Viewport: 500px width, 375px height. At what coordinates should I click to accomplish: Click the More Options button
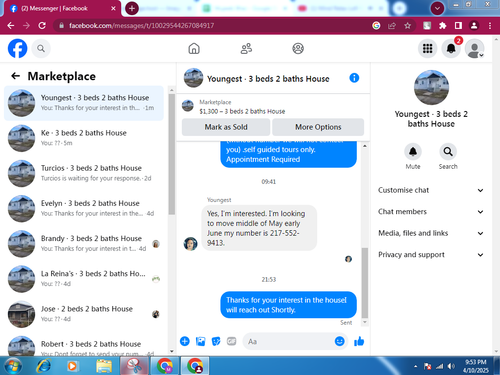point(318,127)
